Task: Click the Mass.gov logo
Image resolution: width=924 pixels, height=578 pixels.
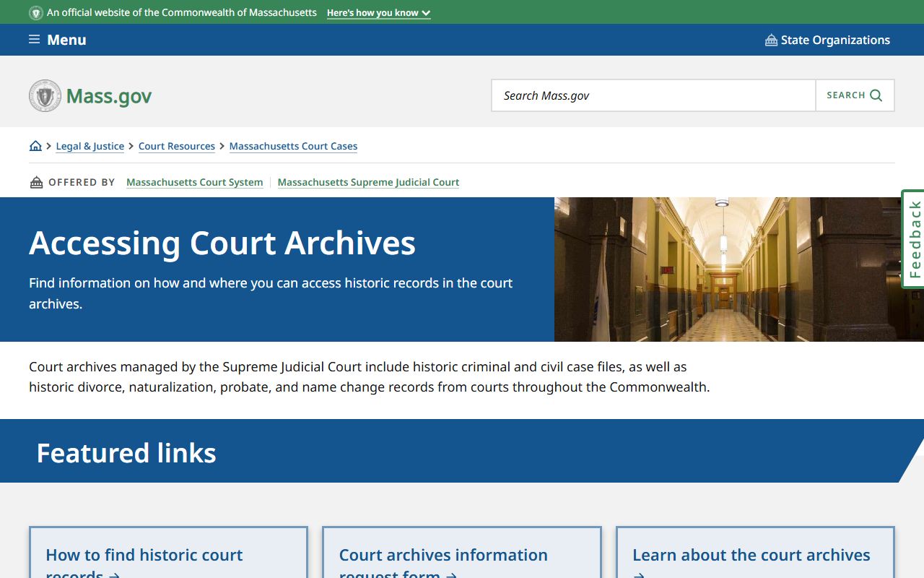Action: (x=90, y=95)
